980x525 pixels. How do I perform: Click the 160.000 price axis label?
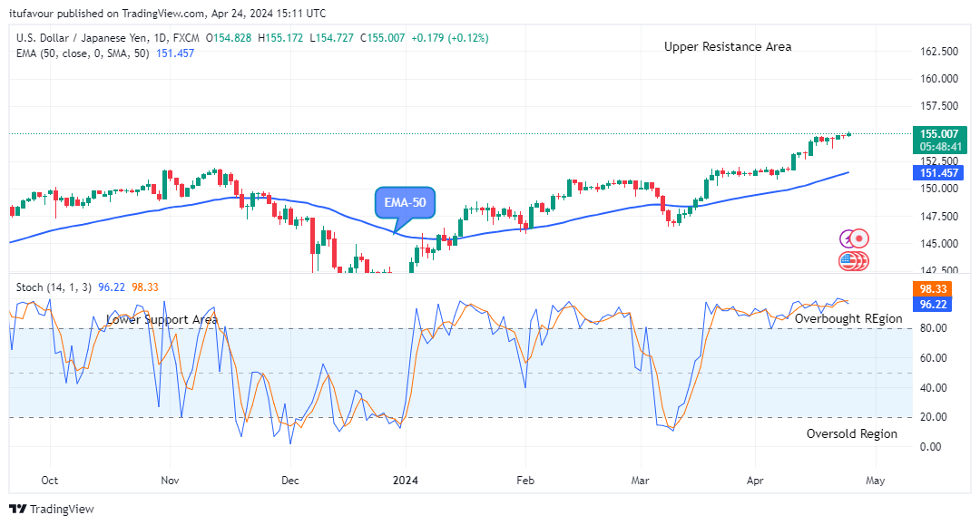point(939,79)
